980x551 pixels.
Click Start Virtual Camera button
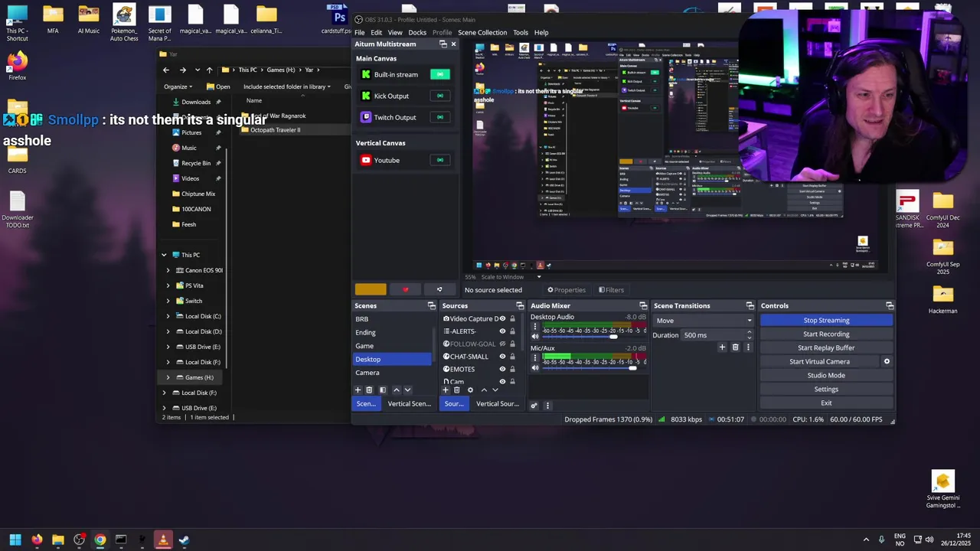[x=819, y=361]
